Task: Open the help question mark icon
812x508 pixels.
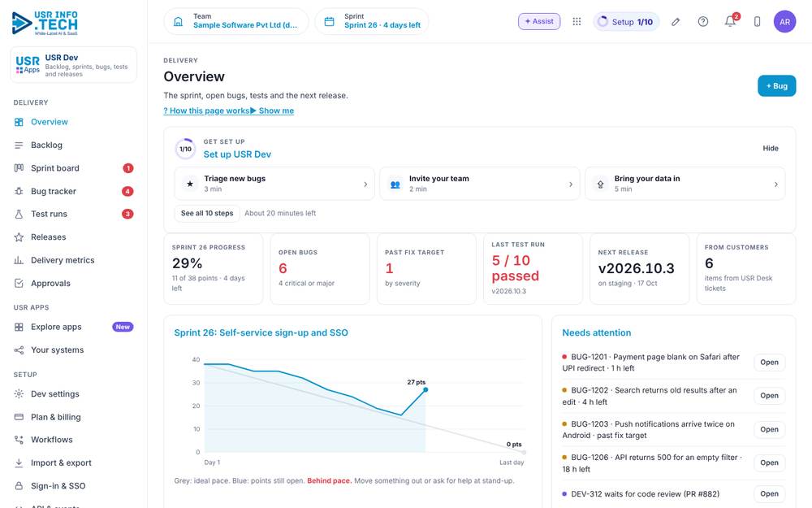Action: point(702,22)
